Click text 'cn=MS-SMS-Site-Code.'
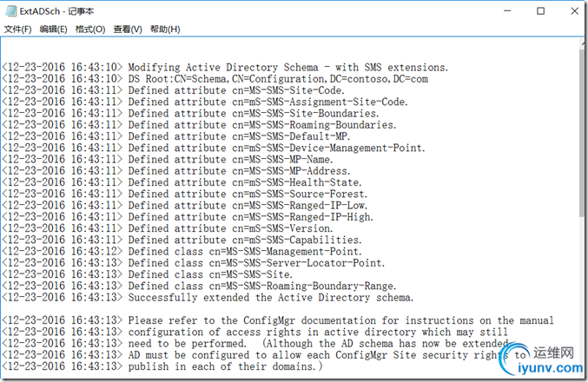 coord(288,90)
